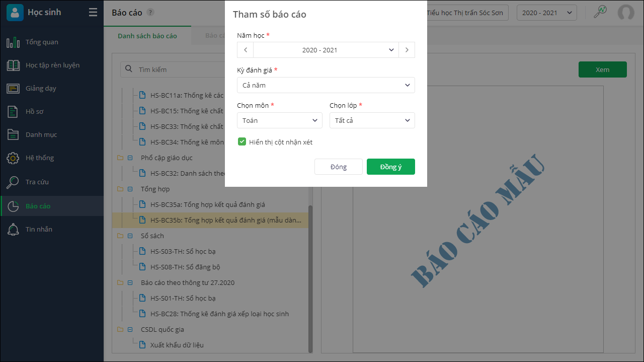Uncheck Hiển thị cột nhận xét checkbox

[242, 142]
